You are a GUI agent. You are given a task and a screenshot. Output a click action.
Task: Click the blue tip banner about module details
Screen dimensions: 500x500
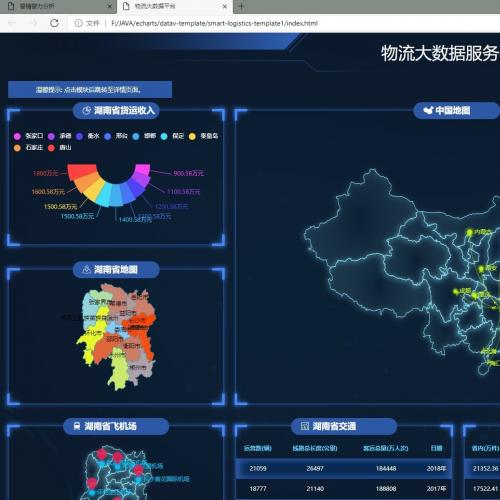click(90, 89)
